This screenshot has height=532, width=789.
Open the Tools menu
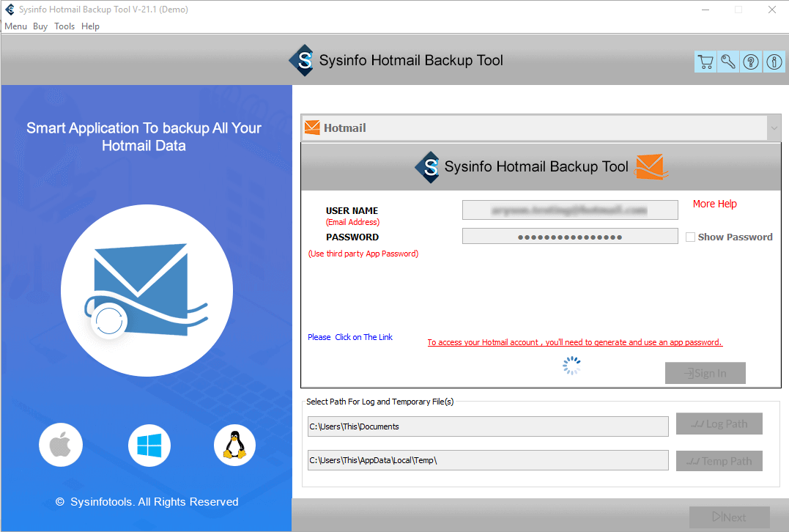(x=64, y=26)
